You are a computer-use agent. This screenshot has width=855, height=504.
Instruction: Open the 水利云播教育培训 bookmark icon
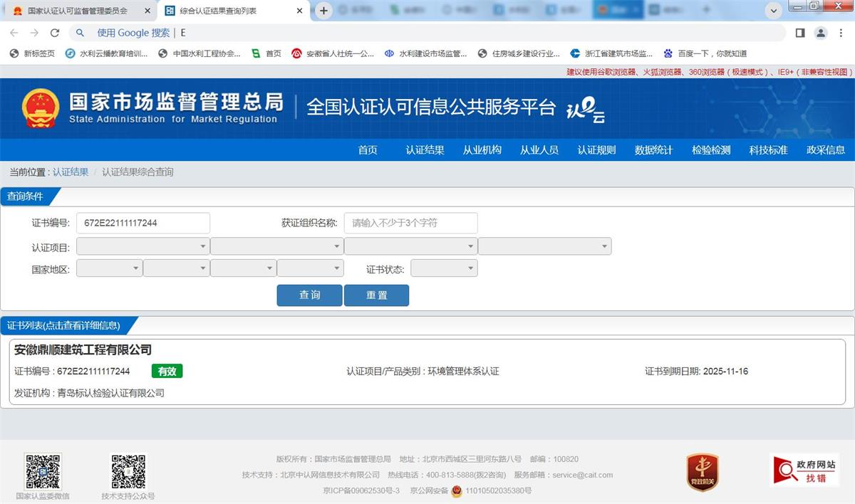[69, 53]
